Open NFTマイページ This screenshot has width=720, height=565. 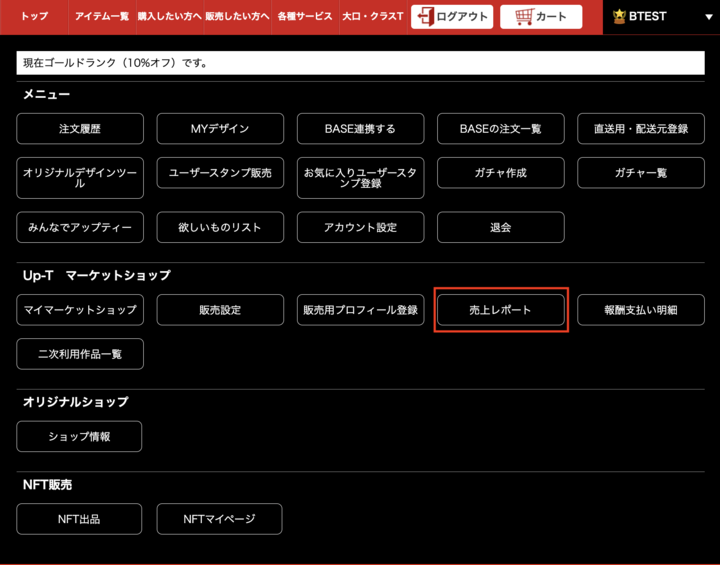[x=219, y=519]
